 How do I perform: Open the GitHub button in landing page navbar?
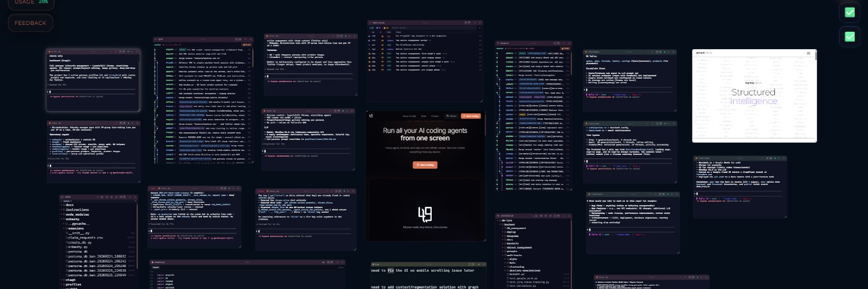click(x=452, y=116)
